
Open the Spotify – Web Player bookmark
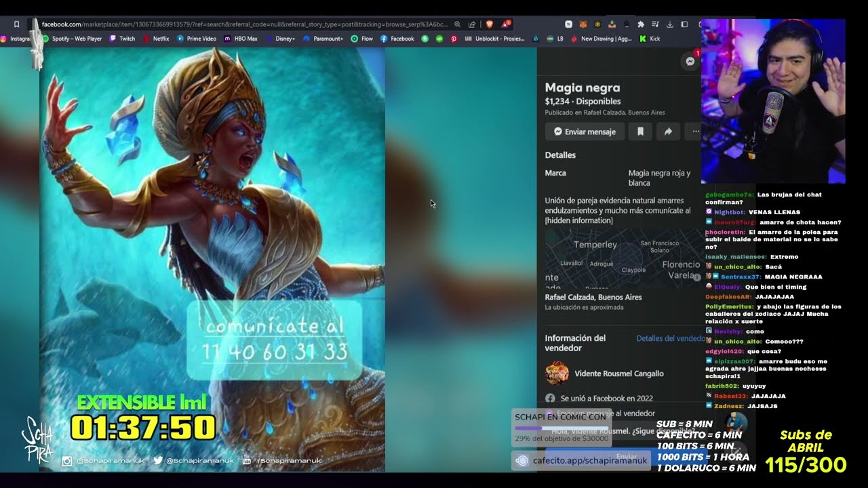[73, 39]
